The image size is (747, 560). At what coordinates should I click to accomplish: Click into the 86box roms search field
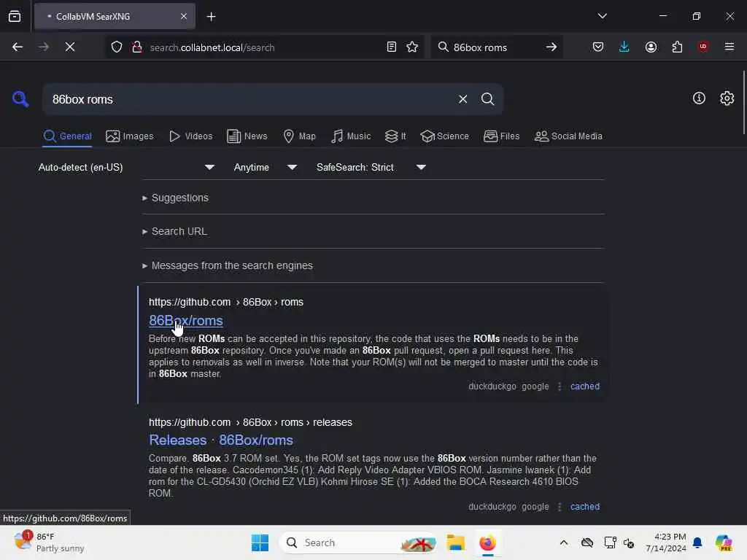(x=248, y=99)
